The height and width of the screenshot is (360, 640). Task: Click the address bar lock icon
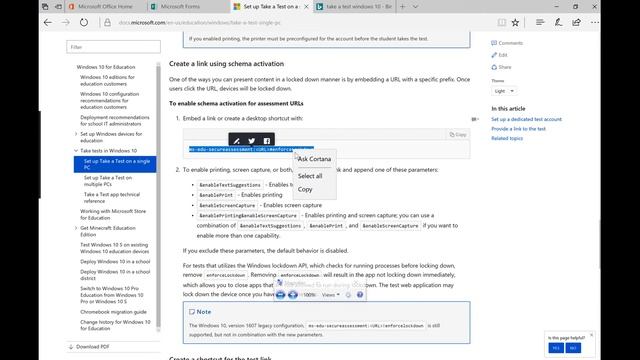point(107,22)
